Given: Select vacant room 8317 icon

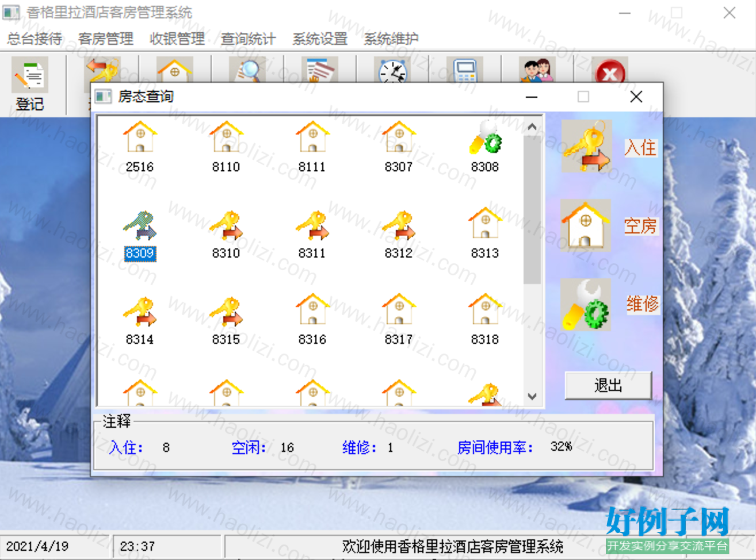Looking at the screenshot, I should tap(399, 309).
